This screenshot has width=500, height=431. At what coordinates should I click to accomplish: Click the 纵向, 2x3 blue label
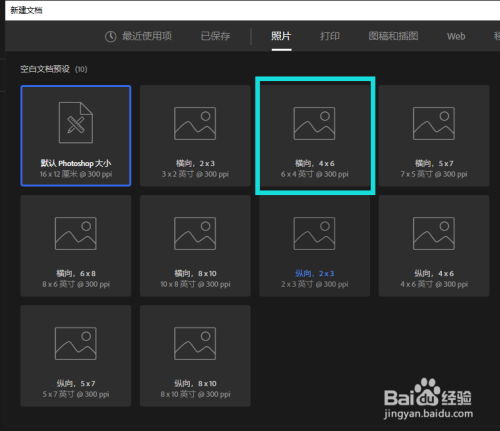click(314, 274)
